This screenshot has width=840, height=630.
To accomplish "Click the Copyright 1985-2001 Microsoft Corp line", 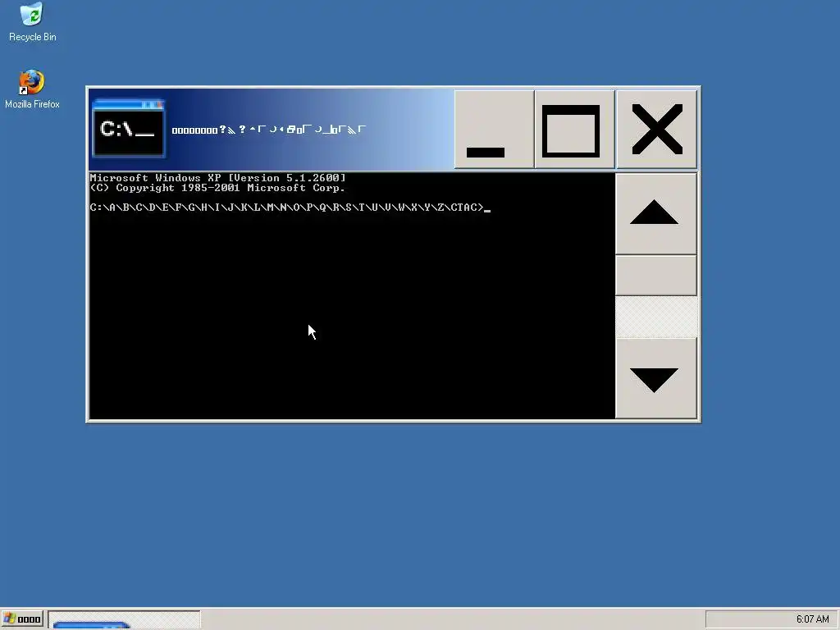I will pyautogui.click(x=217, y=188).
